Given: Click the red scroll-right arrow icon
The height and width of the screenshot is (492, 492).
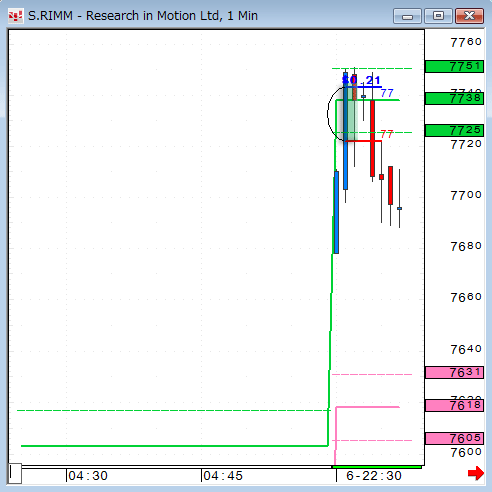Looking at the screenshot, I should tap(476, 473).
